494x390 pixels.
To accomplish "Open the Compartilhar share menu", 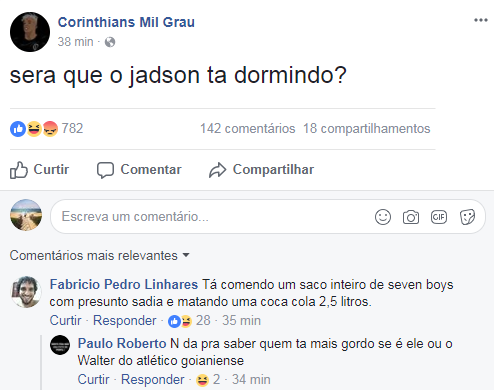I will (x=261, y=170).
